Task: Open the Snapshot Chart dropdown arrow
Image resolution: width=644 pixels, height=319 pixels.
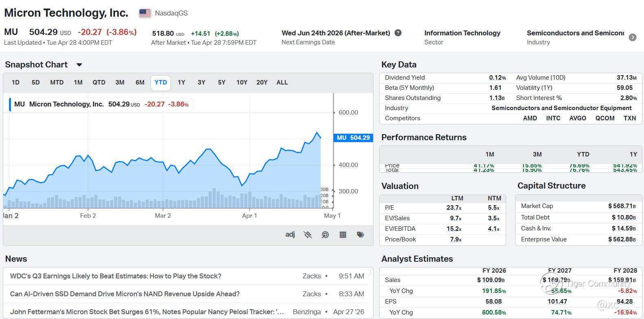Action: click(79, 65)
